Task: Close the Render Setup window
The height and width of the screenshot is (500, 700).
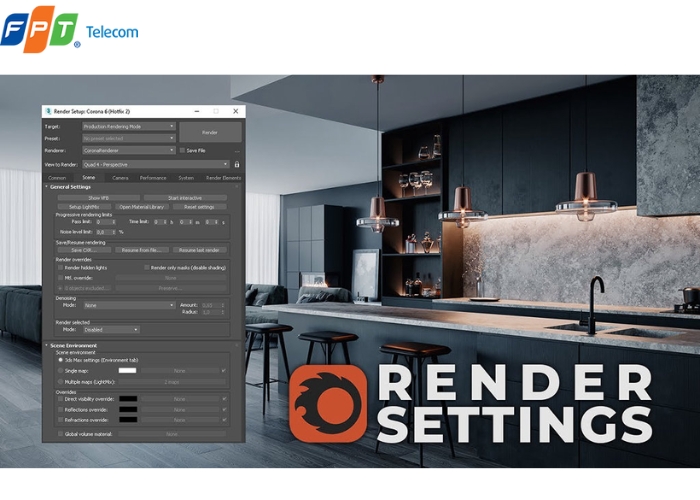Action: click(236, 111)
